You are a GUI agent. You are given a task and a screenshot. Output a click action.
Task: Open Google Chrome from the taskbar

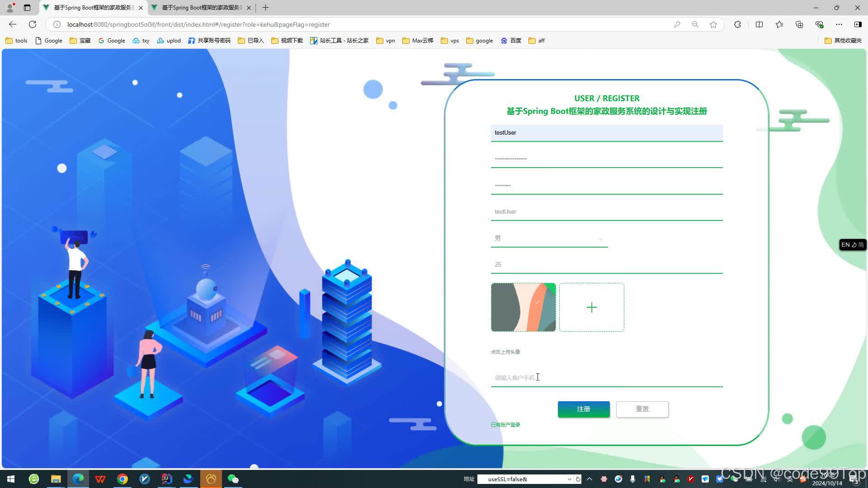[x=122, y=479]
